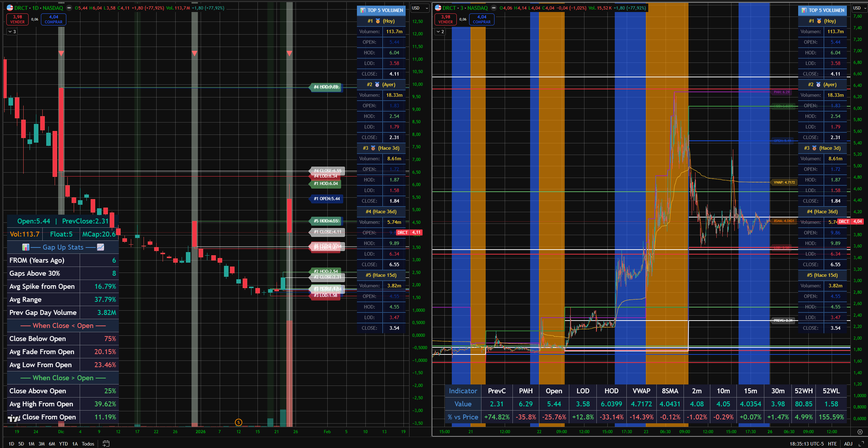Click the minus status icon beside left chart NASDAQ
The width and height of the screenshot is (868, 448).
click(x=69, y=8)
